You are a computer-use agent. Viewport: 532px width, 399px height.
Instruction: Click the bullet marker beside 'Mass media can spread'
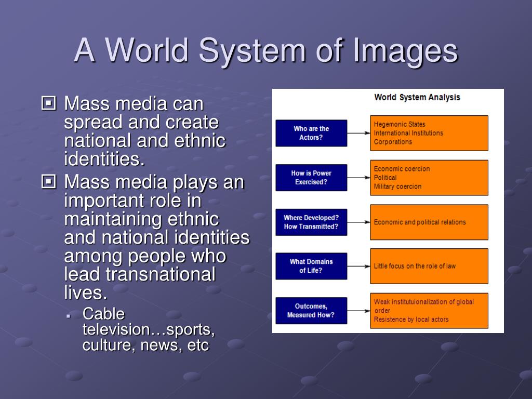tap(48, 103)
